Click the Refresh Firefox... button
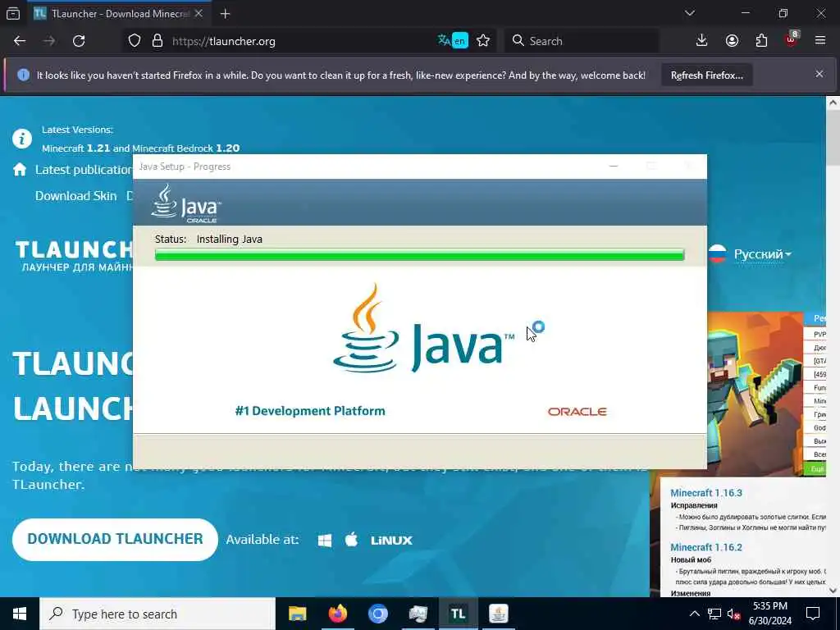 coord(706,75)
